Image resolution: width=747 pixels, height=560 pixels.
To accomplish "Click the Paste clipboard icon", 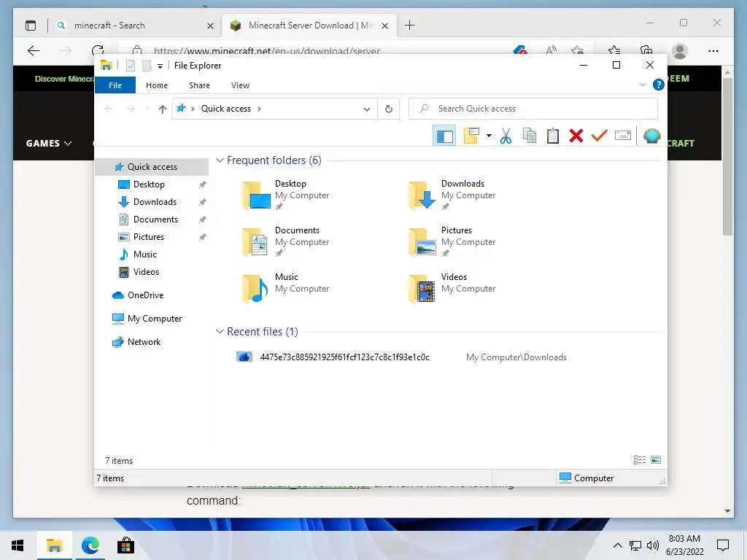I will (x=553, y=136).
